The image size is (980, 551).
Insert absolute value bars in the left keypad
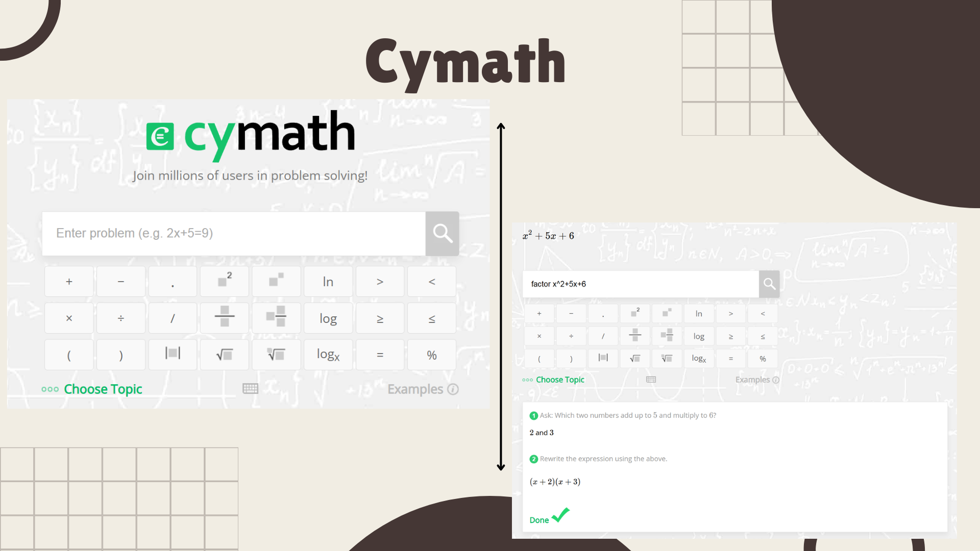[173, 355]
